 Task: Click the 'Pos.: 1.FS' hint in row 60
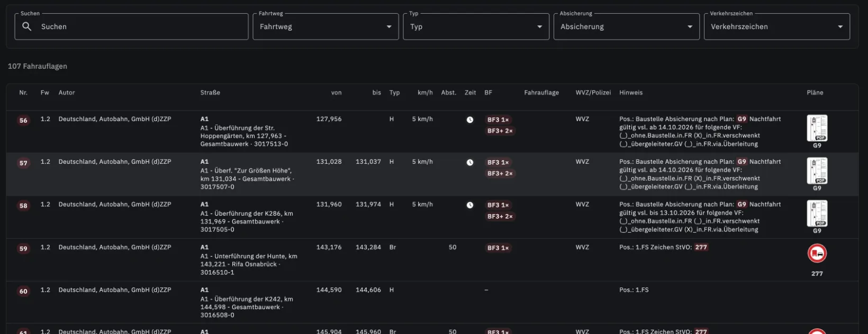coord(634,290)
